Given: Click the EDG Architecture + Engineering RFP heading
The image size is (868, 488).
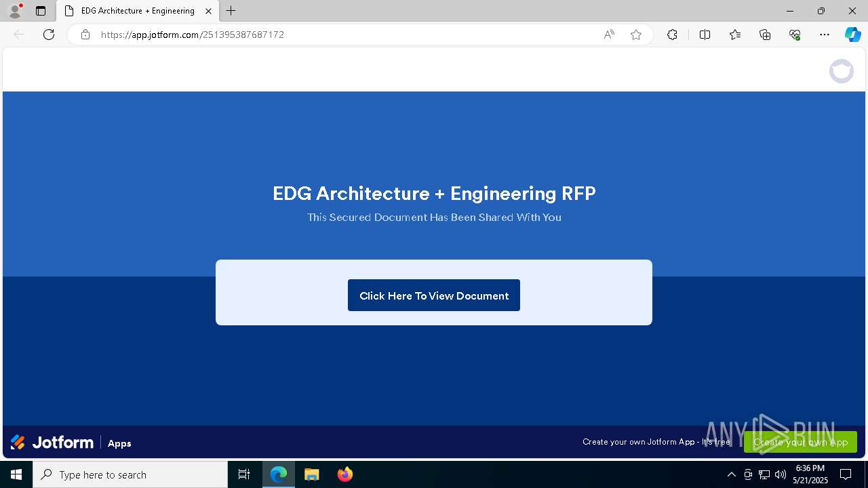Looking at the screenshot, I should click(434, 193).
